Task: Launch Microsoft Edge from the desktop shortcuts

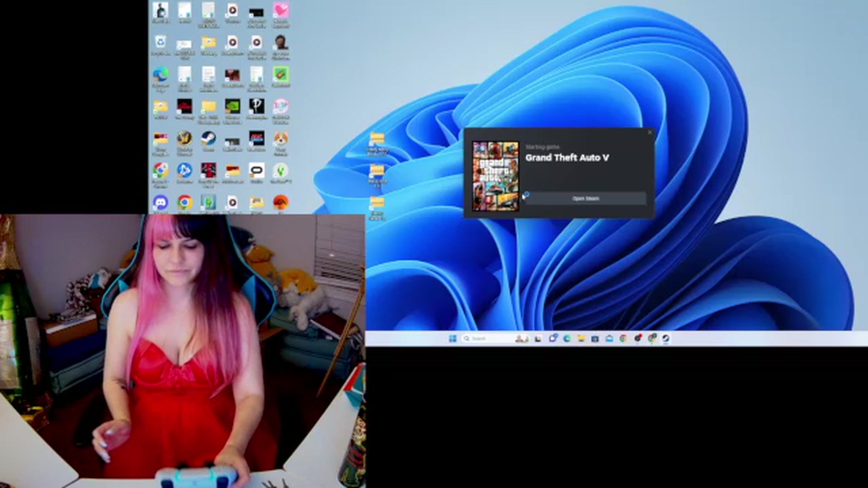Action: tap(160, 74)
